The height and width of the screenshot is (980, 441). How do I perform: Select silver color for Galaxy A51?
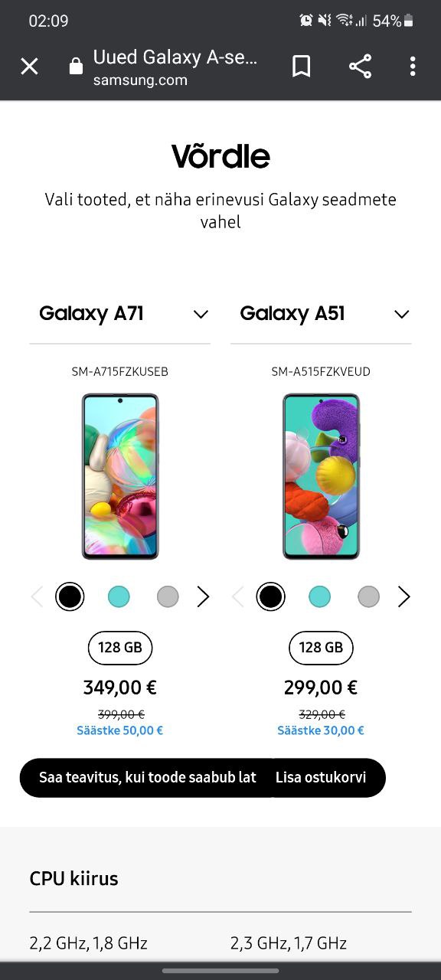pos(368,596)
